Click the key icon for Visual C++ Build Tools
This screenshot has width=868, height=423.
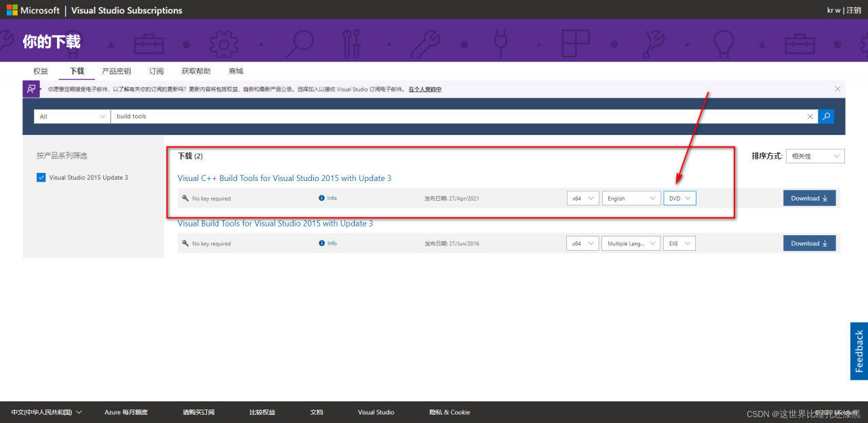point(185,198)
